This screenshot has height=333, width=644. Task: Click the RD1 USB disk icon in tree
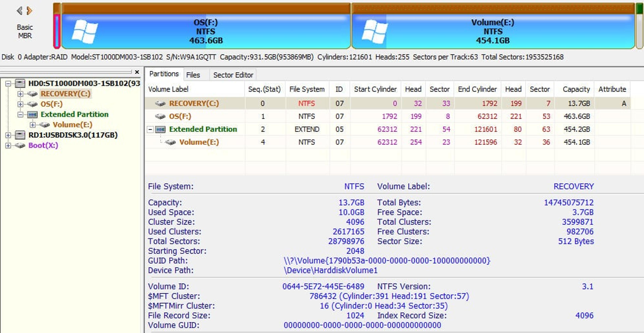(20, 135)
